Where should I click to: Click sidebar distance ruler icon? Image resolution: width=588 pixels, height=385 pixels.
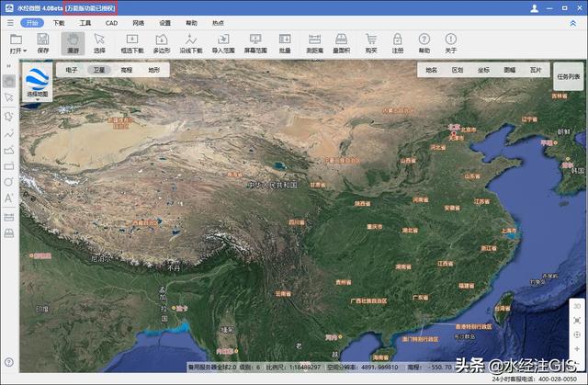(9, 217)
